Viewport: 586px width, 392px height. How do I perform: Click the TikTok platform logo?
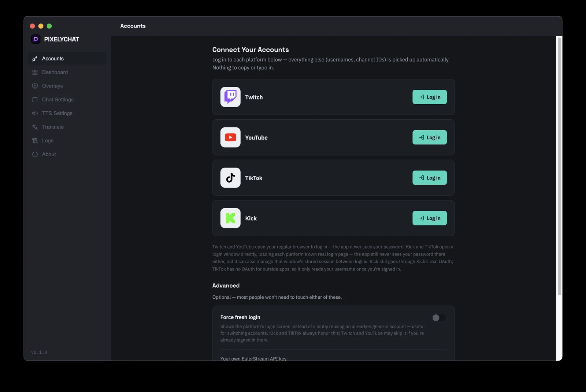pos(230,178)
